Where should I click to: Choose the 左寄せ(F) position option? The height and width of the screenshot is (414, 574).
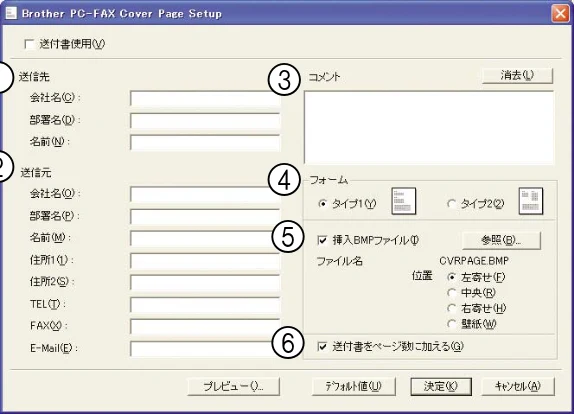click(452, 277)
